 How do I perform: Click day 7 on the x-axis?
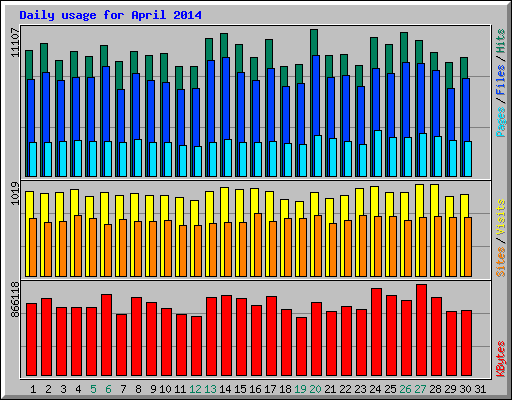pos(123,389)
